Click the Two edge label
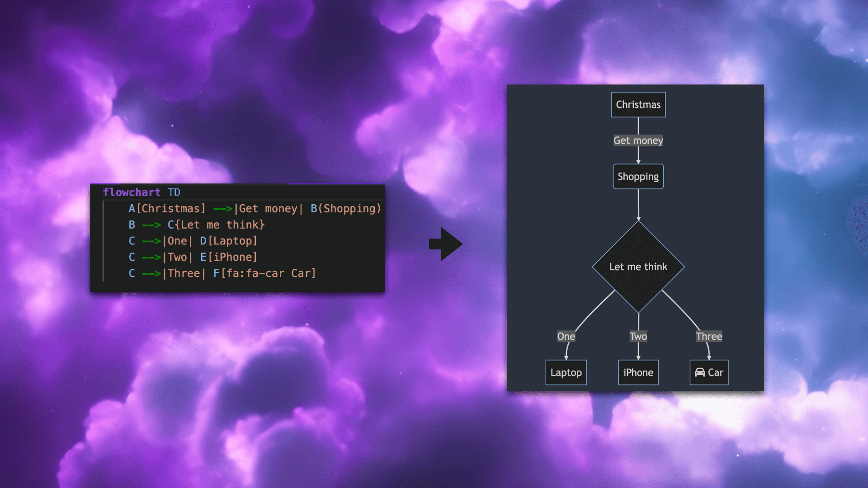 tap(638, 336)
